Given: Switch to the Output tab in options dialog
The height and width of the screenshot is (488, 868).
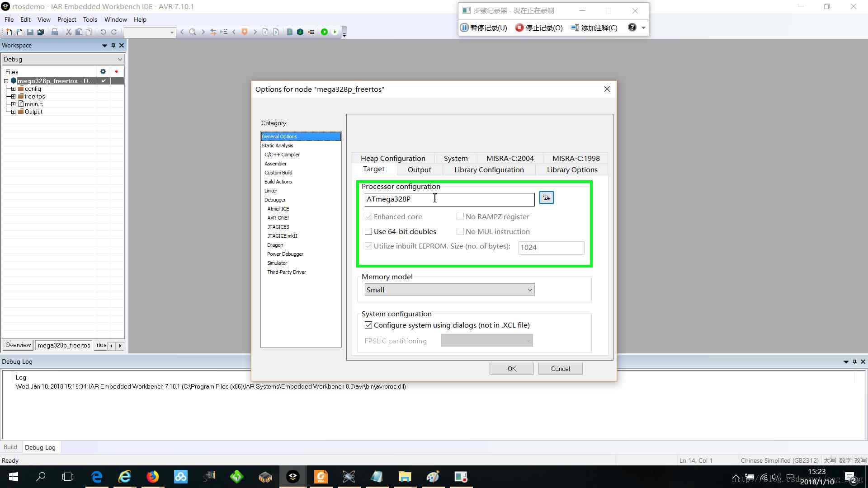Looking at the screenshot, I should 419,170.
